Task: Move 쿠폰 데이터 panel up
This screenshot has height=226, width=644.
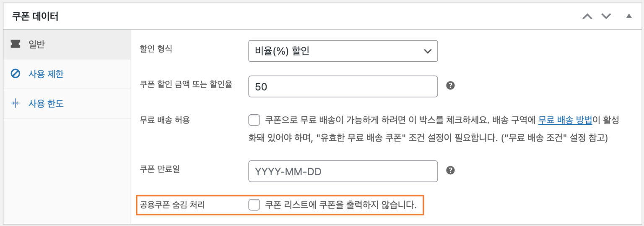Action: coord(588,16)
